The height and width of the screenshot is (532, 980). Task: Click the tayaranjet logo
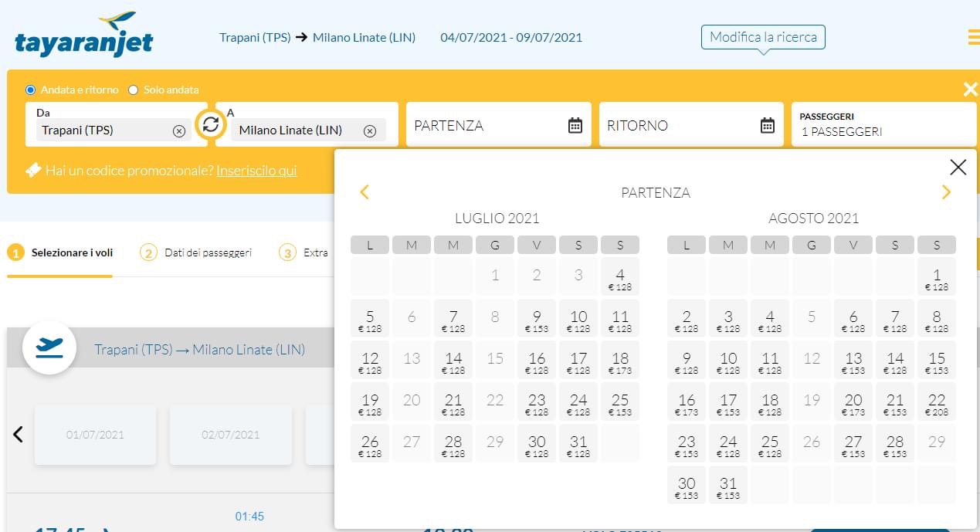coord(83,36)
